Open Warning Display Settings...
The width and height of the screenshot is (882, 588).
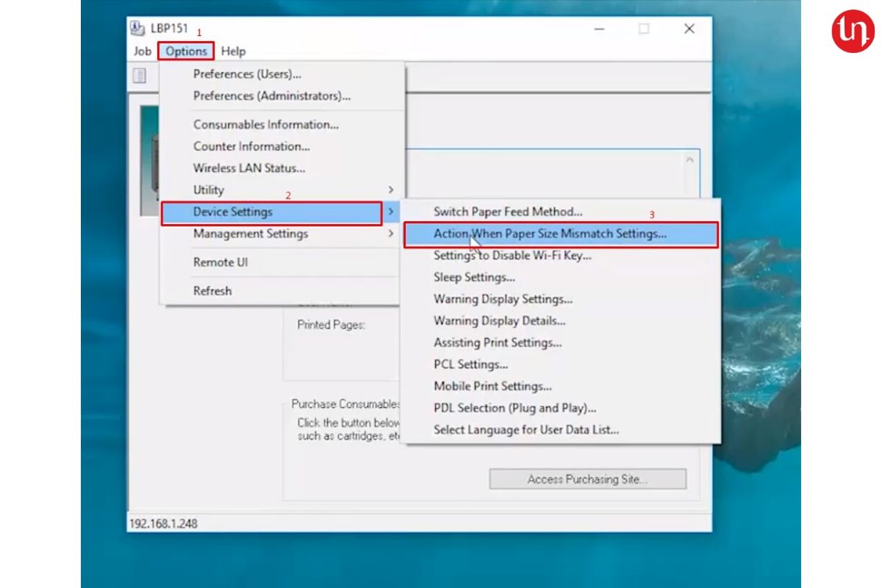(x=561, y=299)
